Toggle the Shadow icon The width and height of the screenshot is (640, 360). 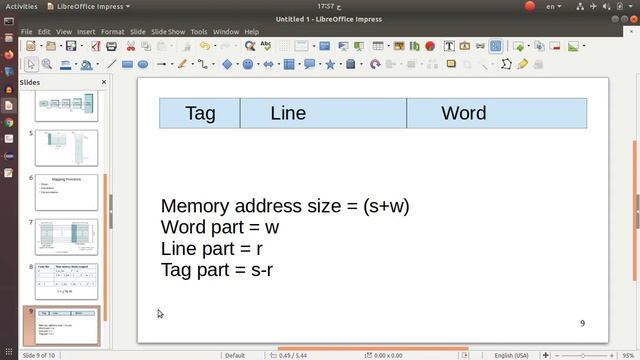click(451, 64)
